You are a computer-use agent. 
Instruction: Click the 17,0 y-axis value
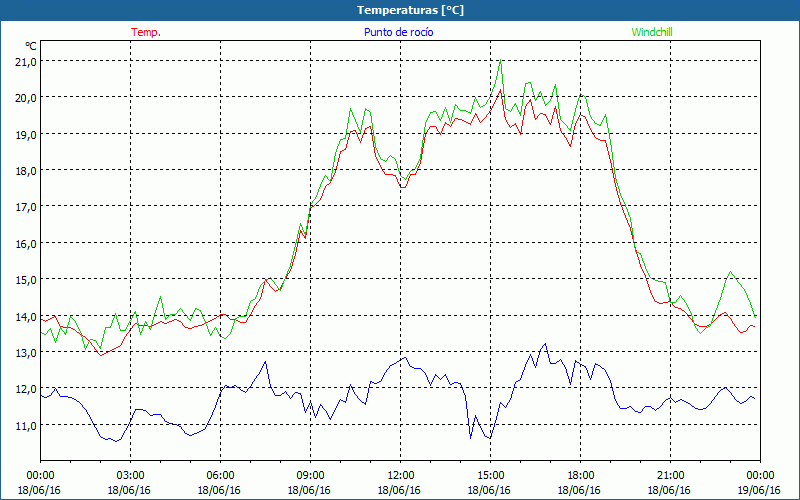click(x=27, y=207)
